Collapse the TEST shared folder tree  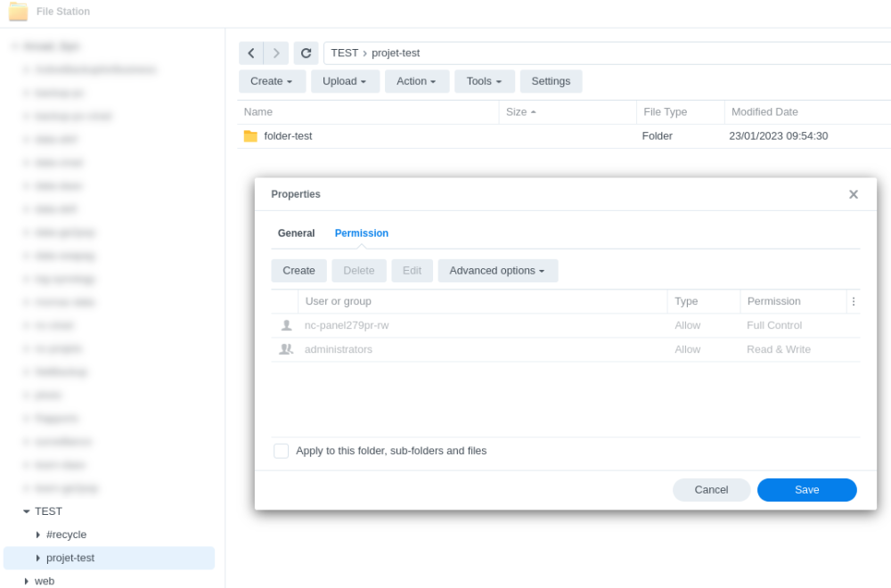click(x=27, y=511)
